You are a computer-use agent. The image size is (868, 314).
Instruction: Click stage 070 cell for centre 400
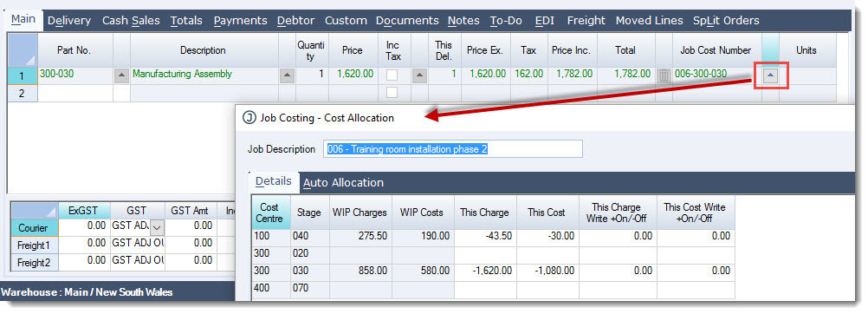point(310,289)
